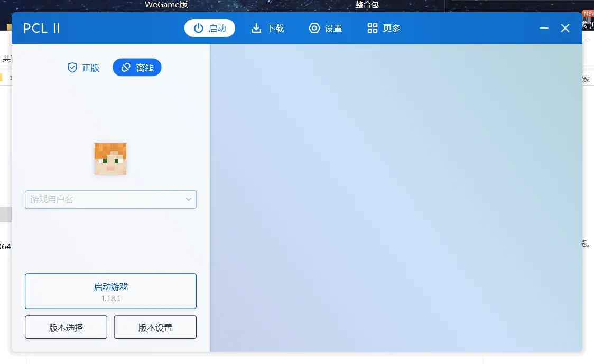
Task: Click the PCL II logo title
Action: point(42,28)
